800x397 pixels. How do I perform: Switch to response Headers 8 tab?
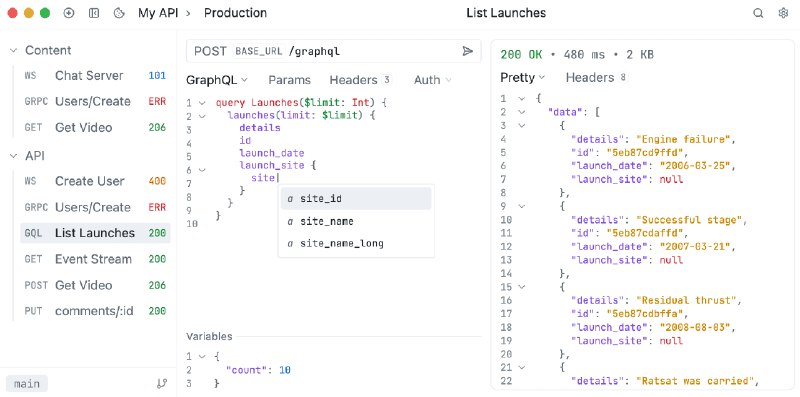pyautogui.click(x=596, y=78)
